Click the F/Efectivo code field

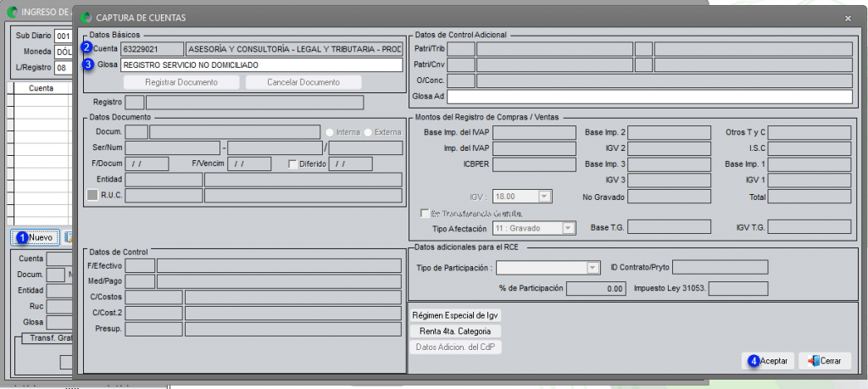click(140, 265)
